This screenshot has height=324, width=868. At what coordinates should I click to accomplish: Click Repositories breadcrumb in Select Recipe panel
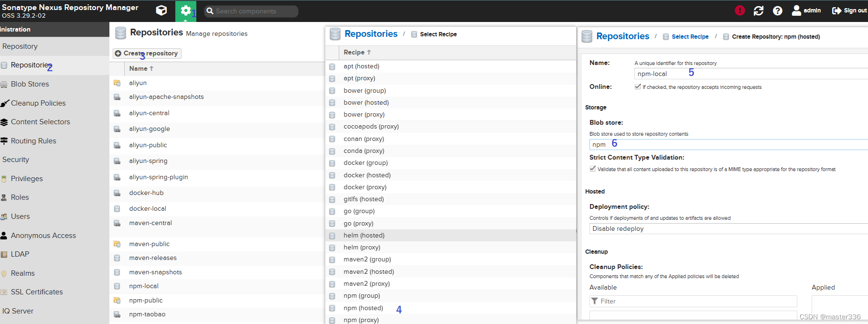(371, 34)
